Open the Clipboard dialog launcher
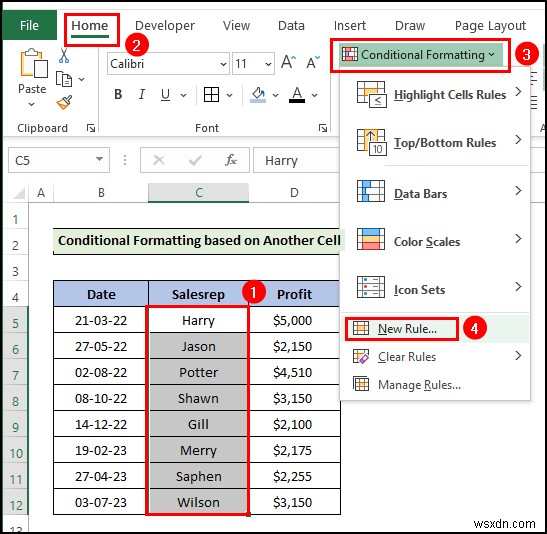547x534 pixels. point(91,128)
